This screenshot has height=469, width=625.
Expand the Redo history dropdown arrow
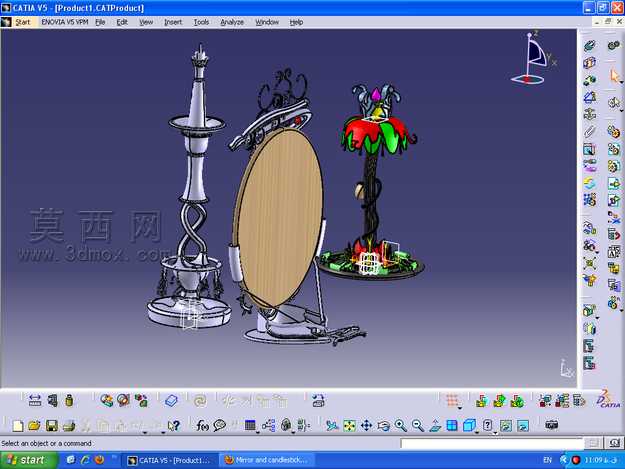[x=163, y=432]
